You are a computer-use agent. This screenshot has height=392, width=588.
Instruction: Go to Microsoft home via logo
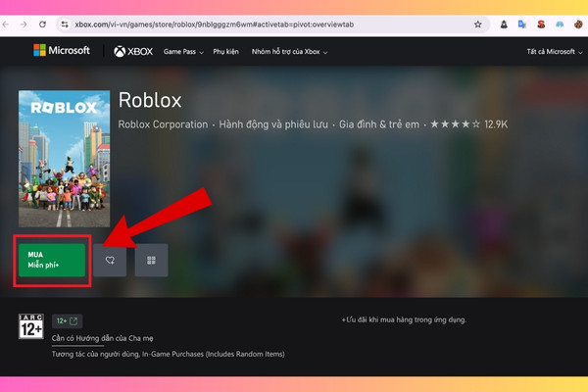pyautogui.click(x=62, y=50)
